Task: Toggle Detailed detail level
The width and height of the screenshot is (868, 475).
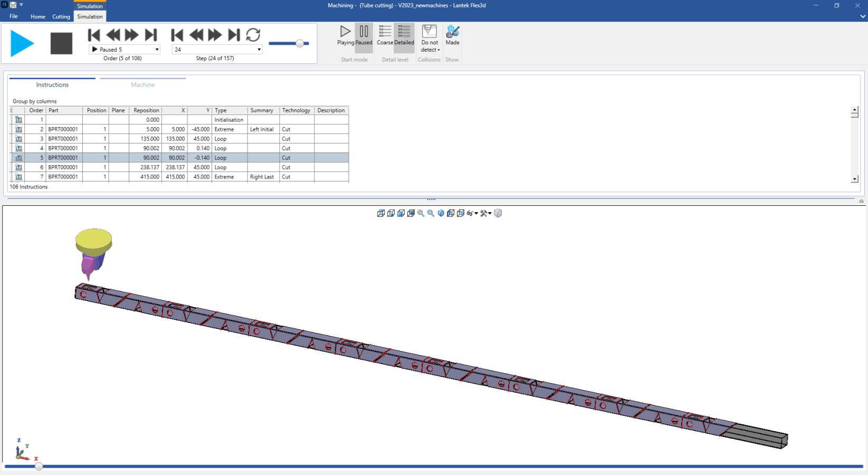Action: [404, 35]
